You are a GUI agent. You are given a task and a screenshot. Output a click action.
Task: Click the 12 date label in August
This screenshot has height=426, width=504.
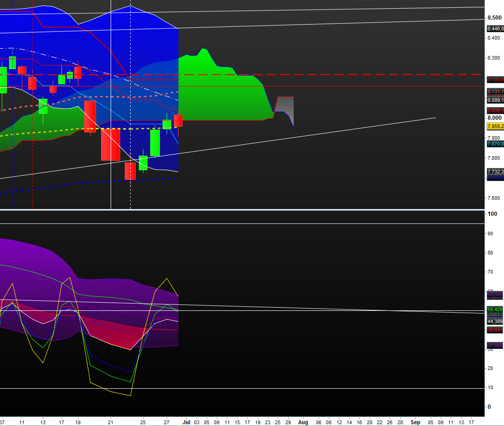pos(339,422)
